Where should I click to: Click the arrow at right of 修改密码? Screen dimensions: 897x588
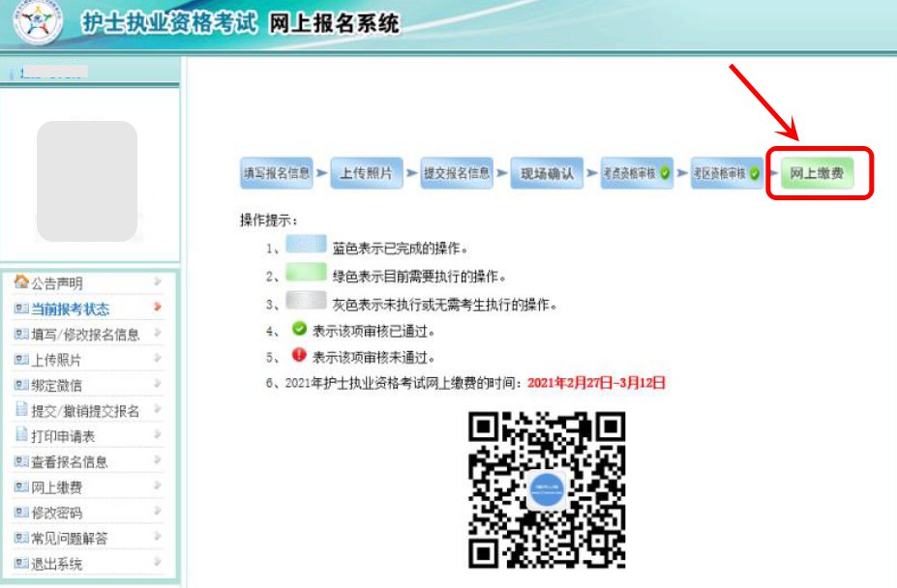click(x=157, y=512)
